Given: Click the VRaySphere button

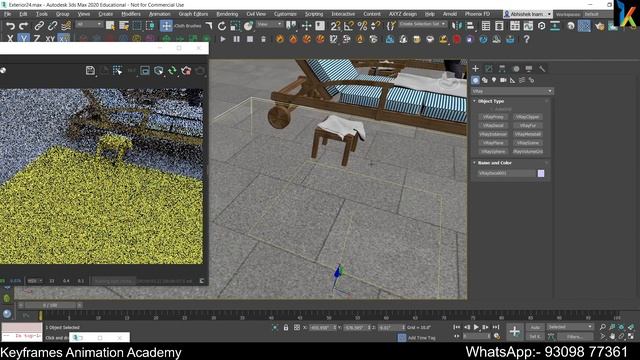Looking at the screenshot, I should (x=493, y=151).
